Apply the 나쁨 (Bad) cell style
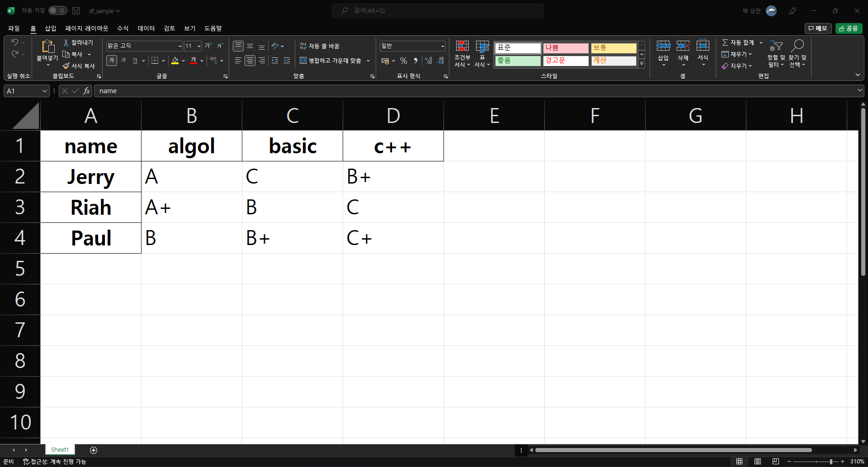The width and height of the screenshot is (868, 467). (566, 48)
